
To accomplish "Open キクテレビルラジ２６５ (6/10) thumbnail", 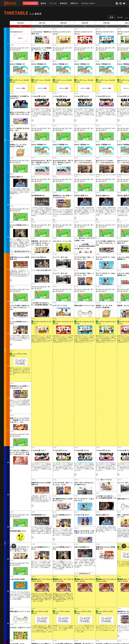I will point(63,39).
